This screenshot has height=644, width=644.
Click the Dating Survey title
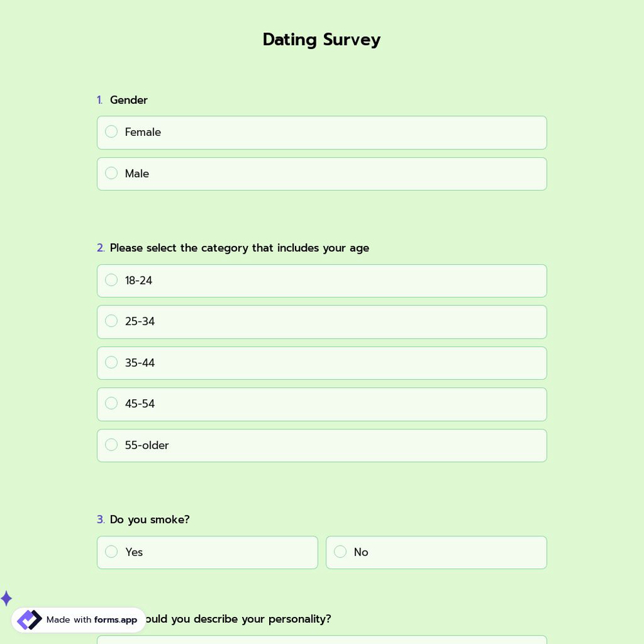click(321, 39)
